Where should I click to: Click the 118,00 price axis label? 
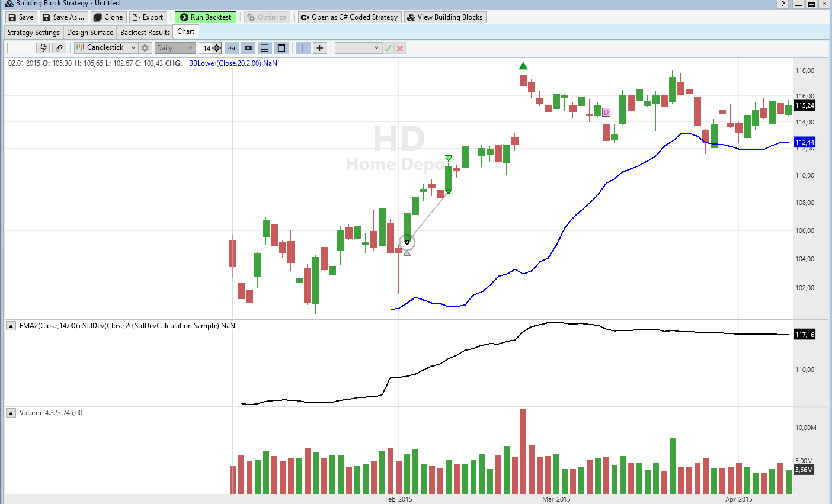tap(805, 70)
